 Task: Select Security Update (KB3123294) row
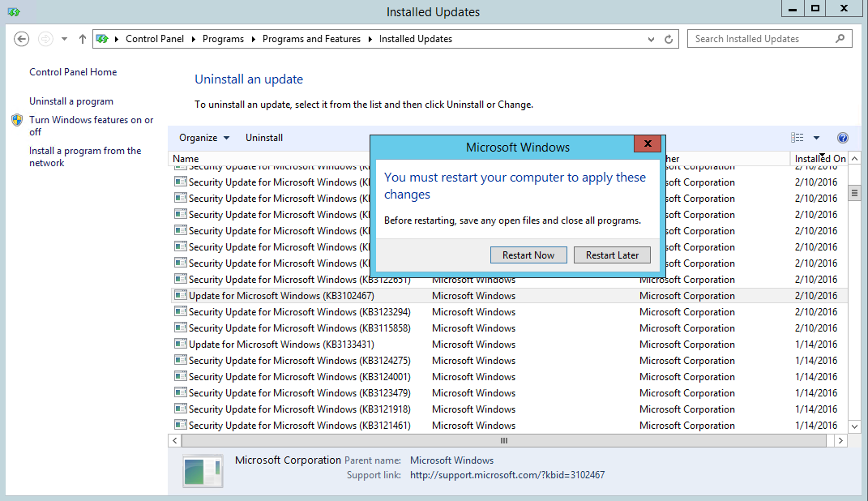[x=509, y=311]
